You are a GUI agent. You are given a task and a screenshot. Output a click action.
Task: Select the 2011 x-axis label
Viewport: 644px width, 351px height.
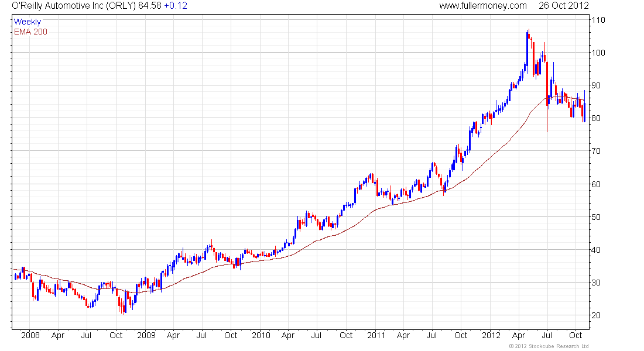(x=376, y=335)
